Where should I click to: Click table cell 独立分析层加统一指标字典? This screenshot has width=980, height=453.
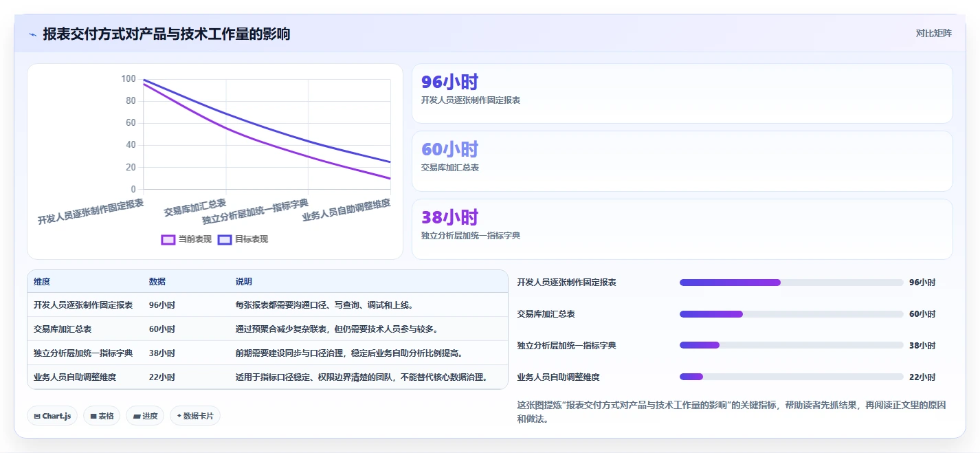[x=83, y=353]
